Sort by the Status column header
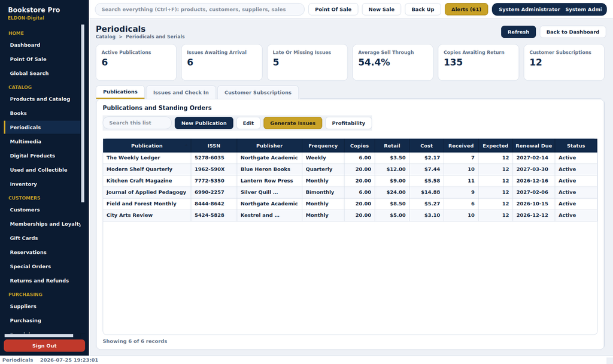This screenshot has width=613, height=364. pyautogui.click(x=576, y=146)
